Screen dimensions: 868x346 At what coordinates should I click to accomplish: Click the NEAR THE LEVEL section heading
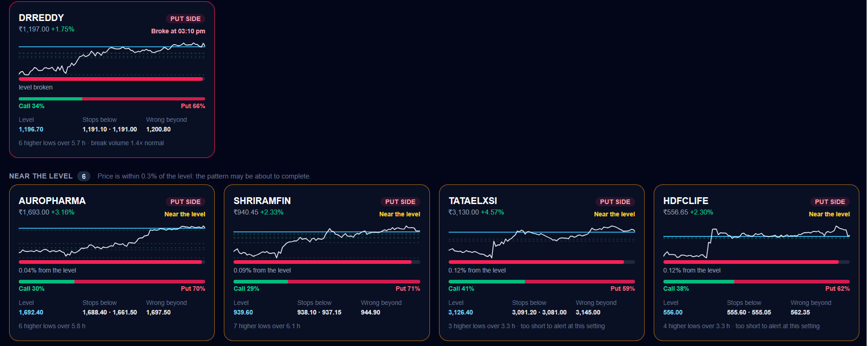41,176
